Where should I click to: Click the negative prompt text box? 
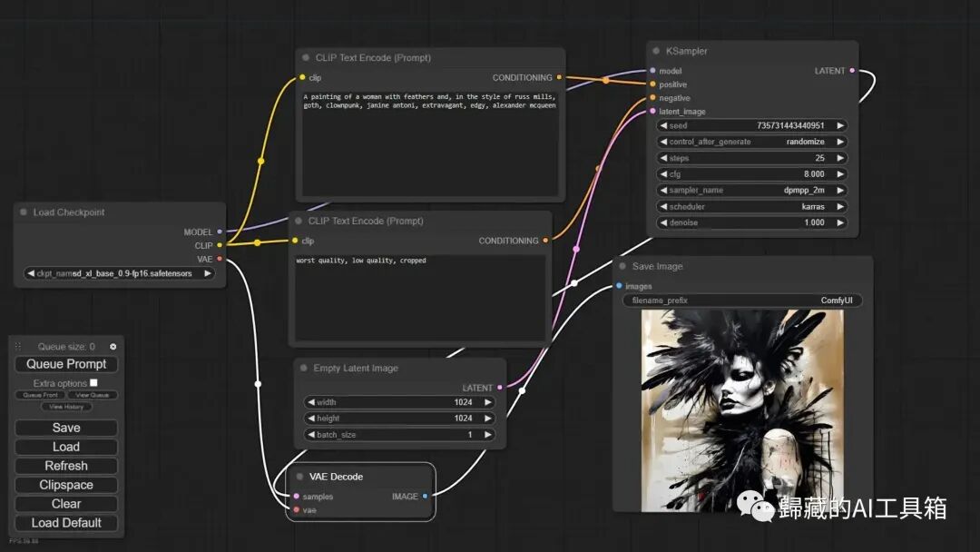click(420, 297)
